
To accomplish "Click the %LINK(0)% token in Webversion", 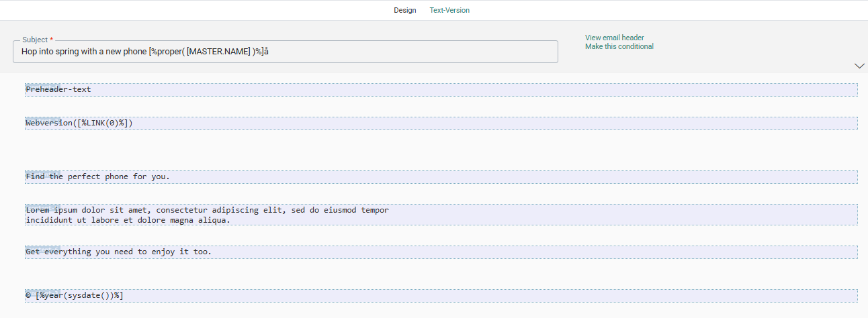I will [x=103, y=123].
